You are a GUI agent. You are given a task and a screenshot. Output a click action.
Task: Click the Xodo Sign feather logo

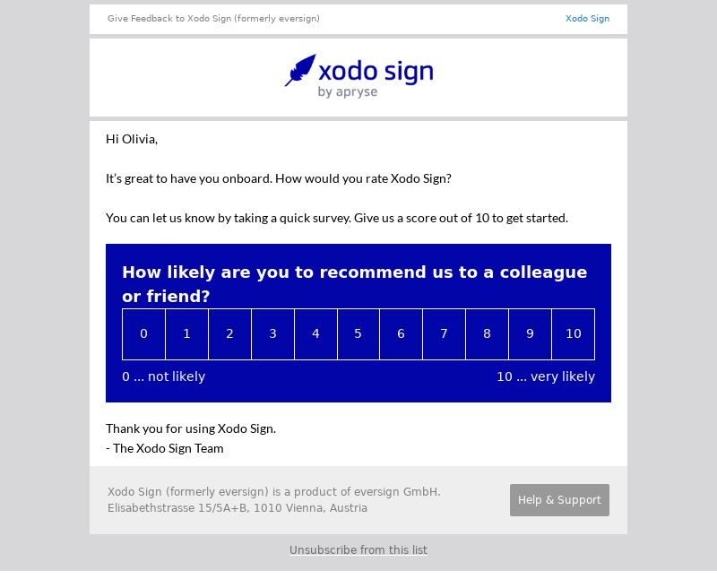pyautogui.click(x=300, y=70)
